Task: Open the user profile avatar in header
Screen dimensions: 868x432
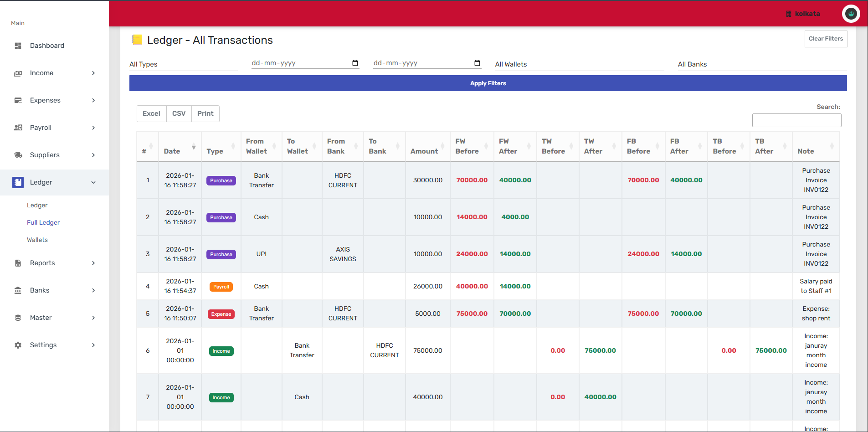Action: (x=851, y=14)
